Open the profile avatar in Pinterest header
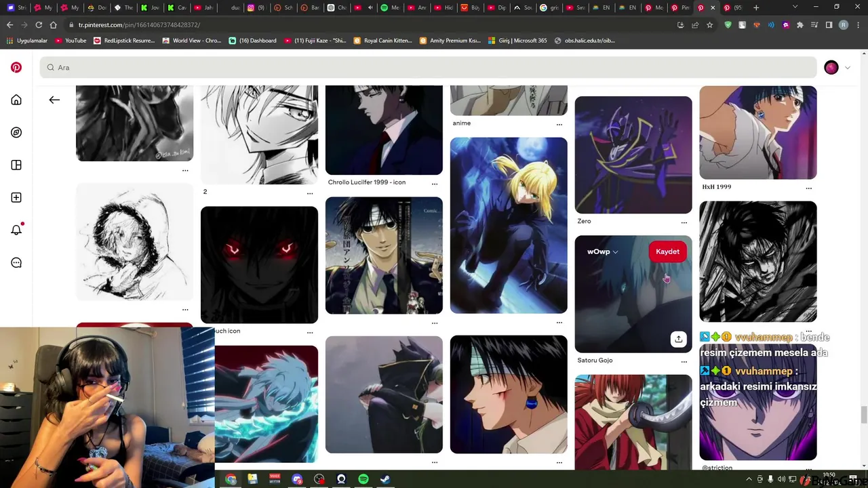The width and height of the screenshot is (868, 488). 831,67
